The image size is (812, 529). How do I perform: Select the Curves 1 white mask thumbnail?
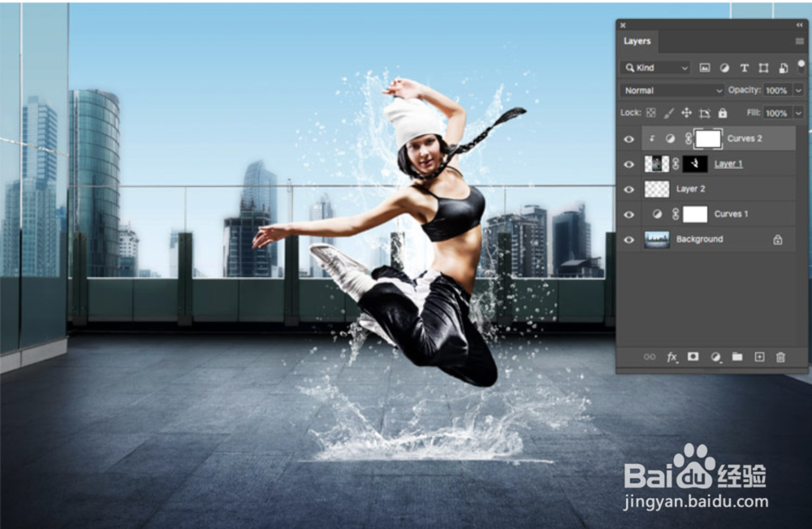696,214
